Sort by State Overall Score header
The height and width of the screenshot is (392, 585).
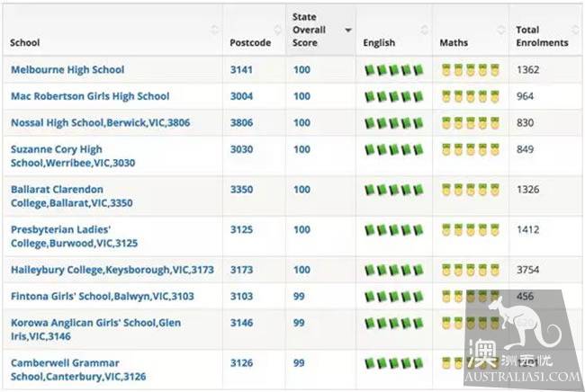321,30
